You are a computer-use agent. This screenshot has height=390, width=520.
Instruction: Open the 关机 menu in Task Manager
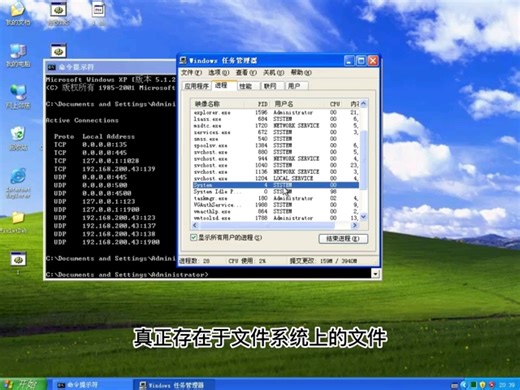click(274, 72)
